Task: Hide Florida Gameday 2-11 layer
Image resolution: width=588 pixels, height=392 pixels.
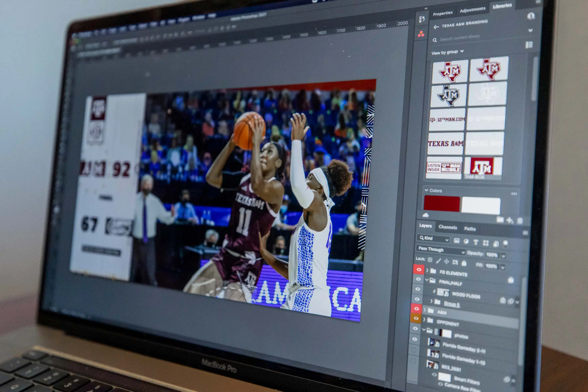Action: pyautogui.click(x=415, y=339)
